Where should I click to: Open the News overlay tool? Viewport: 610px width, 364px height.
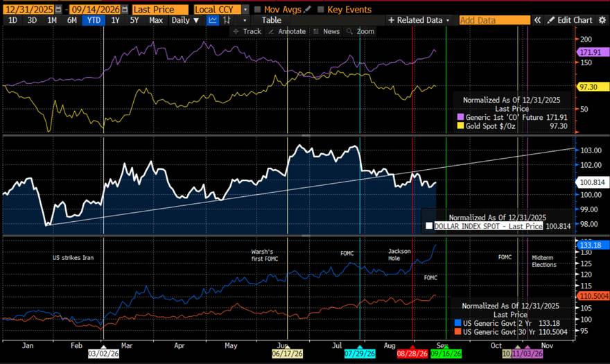click(326, 31)
